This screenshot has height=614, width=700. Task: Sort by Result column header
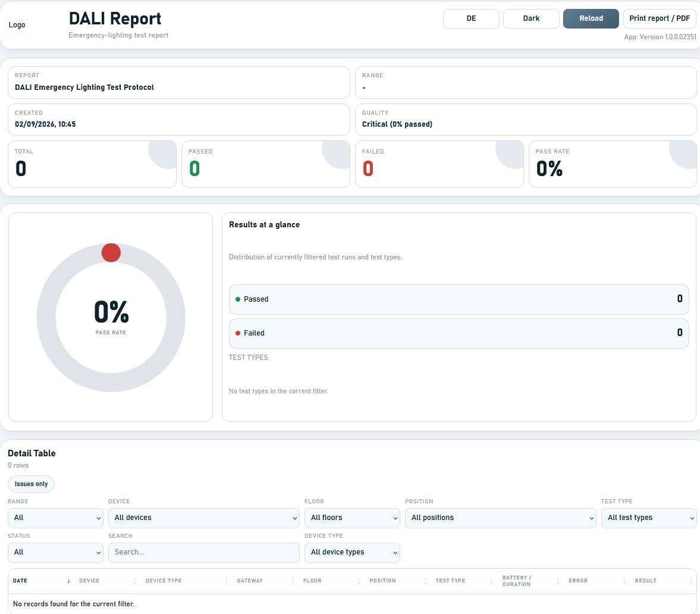pyautogui.click(x=663, y=581)
